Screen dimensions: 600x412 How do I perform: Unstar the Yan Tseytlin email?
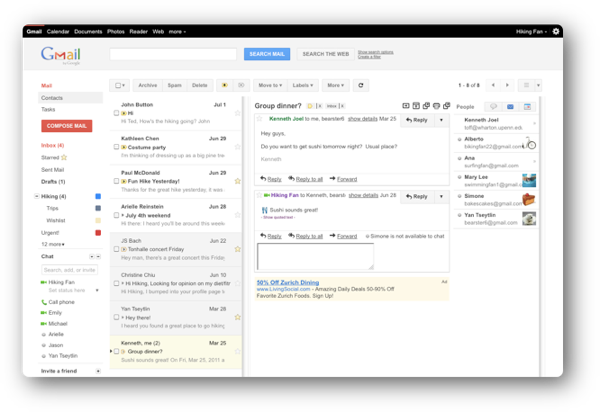pos(238,317)
